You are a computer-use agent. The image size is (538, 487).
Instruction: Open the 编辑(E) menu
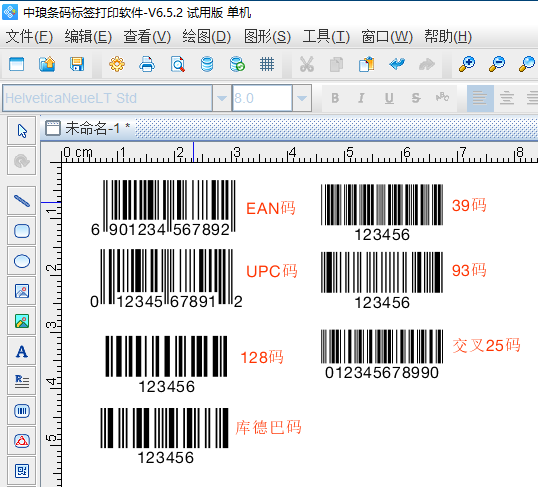(88, 36)
